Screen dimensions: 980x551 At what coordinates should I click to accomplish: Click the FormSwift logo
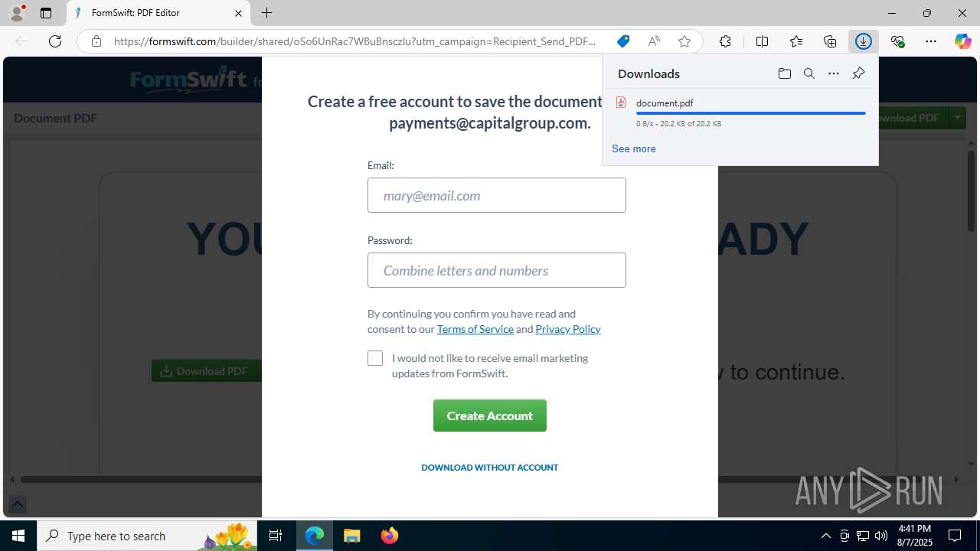(x=188, y=80)
